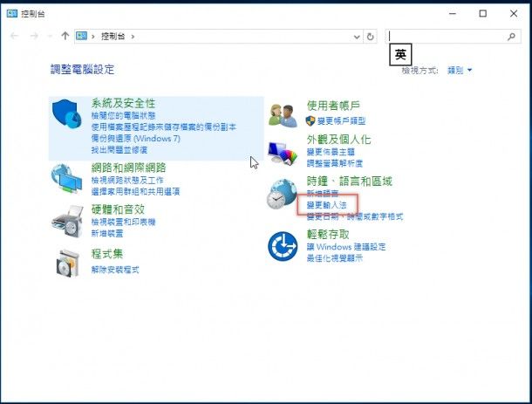Expand the chevron before 控制台 breadcrumb
The height and width of the screenshot is (404, 532).
93,37
